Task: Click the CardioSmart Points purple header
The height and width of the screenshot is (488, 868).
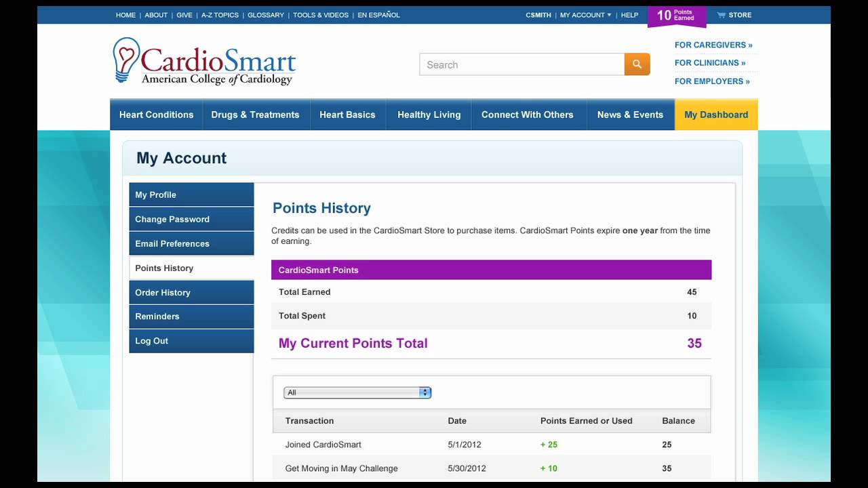Action: [491, 270]
